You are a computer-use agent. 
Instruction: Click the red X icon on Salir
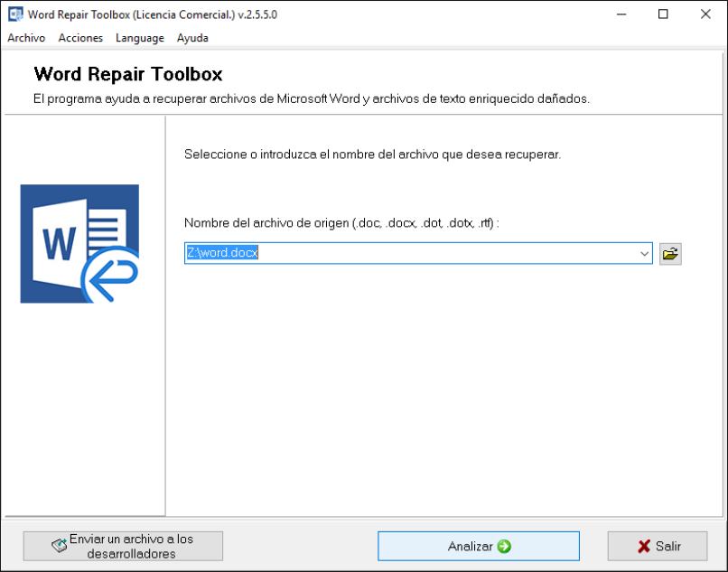(x=643, y=546)
